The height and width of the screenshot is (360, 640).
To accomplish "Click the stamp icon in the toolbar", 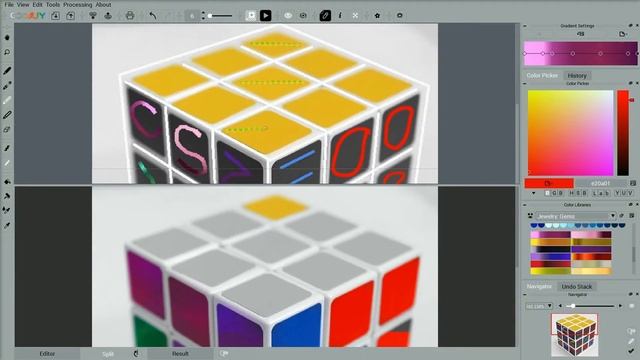I will [x=108, y=16].
